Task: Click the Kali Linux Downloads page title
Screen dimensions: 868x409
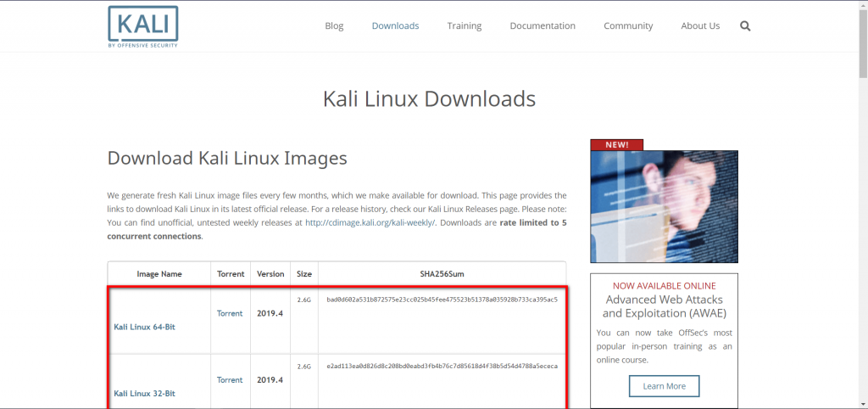Action: click(x=429, y=98)
